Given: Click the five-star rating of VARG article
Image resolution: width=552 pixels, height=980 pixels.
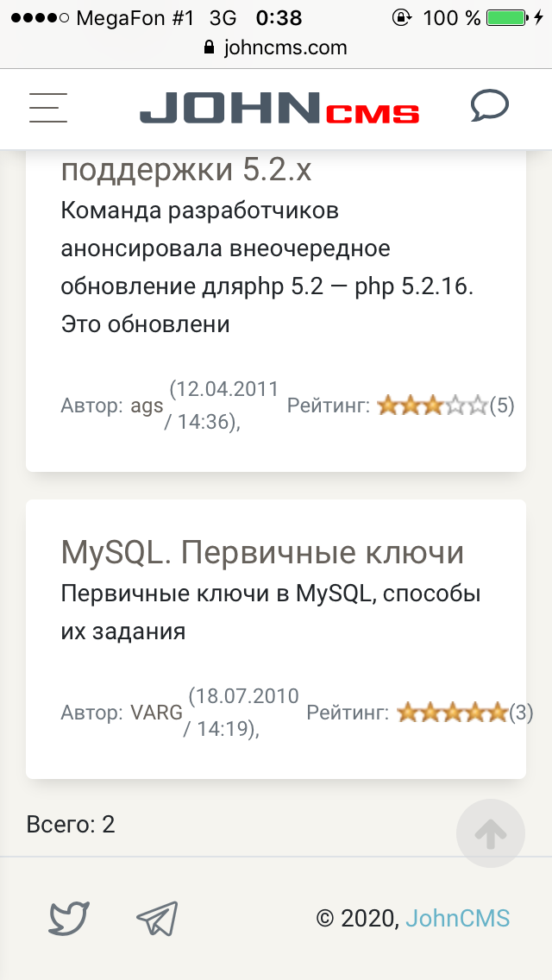Looking at the screenshot, I should [452, 713].
